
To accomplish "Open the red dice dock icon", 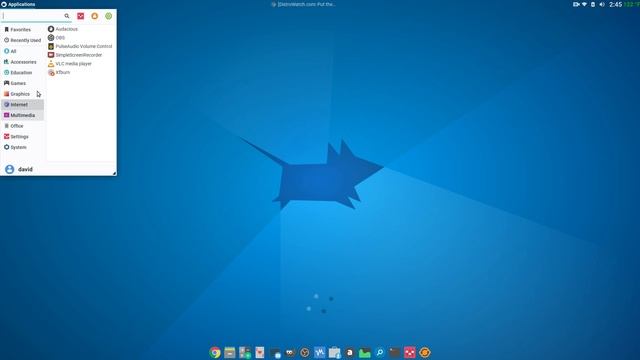I will point(410,352).
